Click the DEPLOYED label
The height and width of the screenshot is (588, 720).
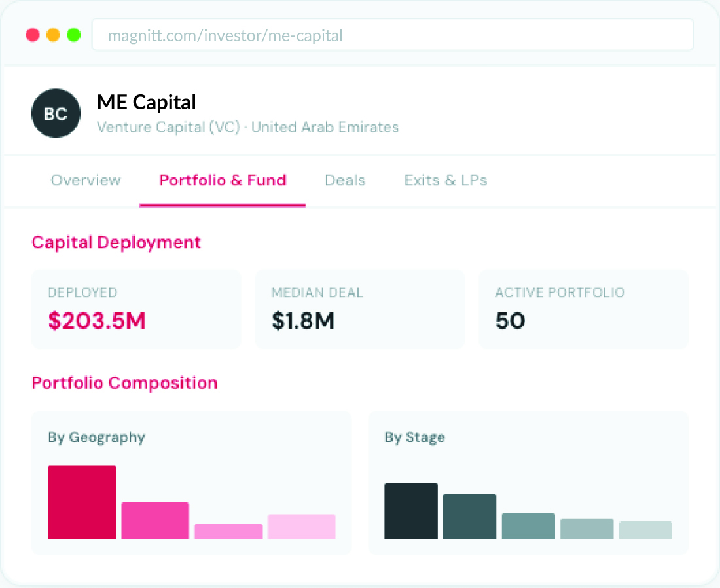coord(82,293)
